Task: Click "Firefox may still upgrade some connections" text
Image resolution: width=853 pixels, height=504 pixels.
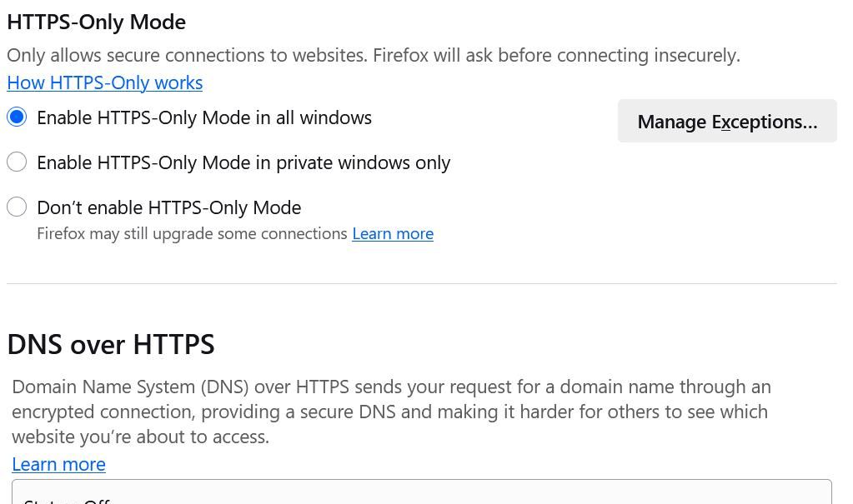Action: point(192,234)
